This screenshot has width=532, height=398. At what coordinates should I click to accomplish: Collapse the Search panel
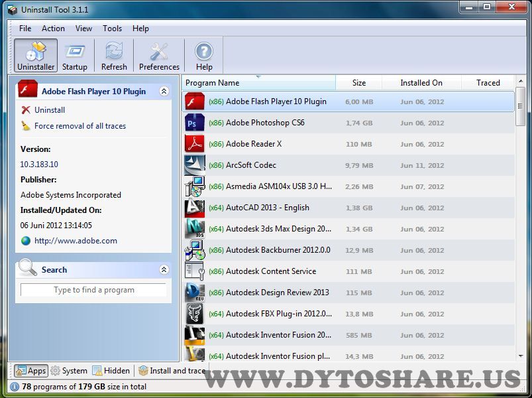(x=164, y=269)
